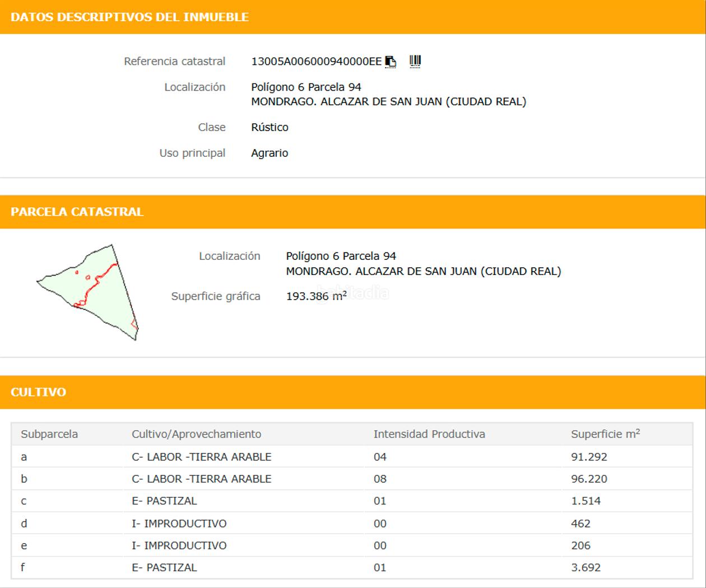Select subparcela a row's LABOR -TIERRA ARABLE cell
The image size is (706, 588).
(201, 457)
